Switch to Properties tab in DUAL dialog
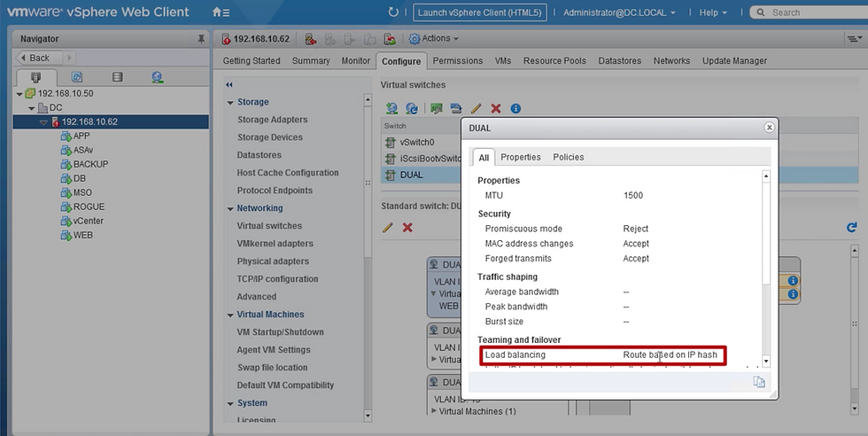This screenshot has height=436, width=868. tap(521, 158)
